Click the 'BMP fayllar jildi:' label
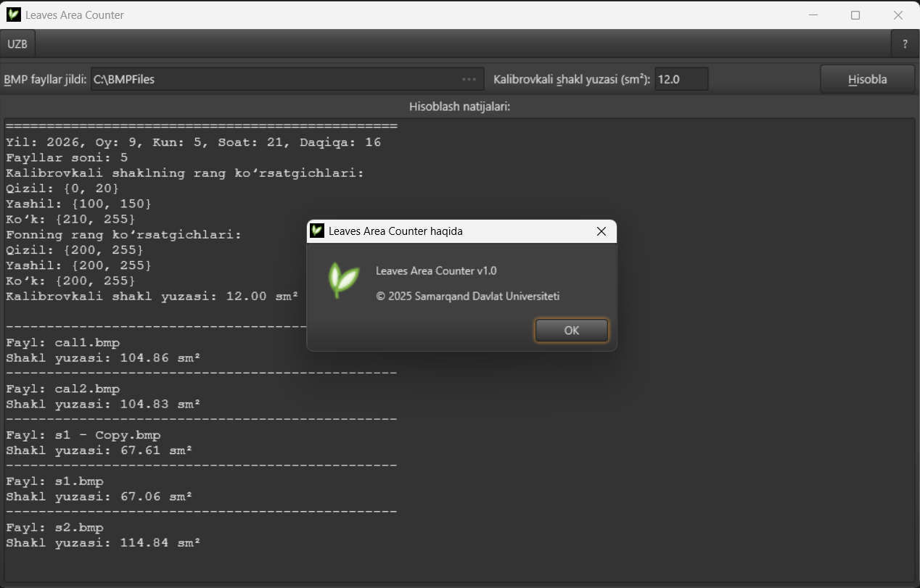Screen dimensions: 920x588 coord(45,79)
